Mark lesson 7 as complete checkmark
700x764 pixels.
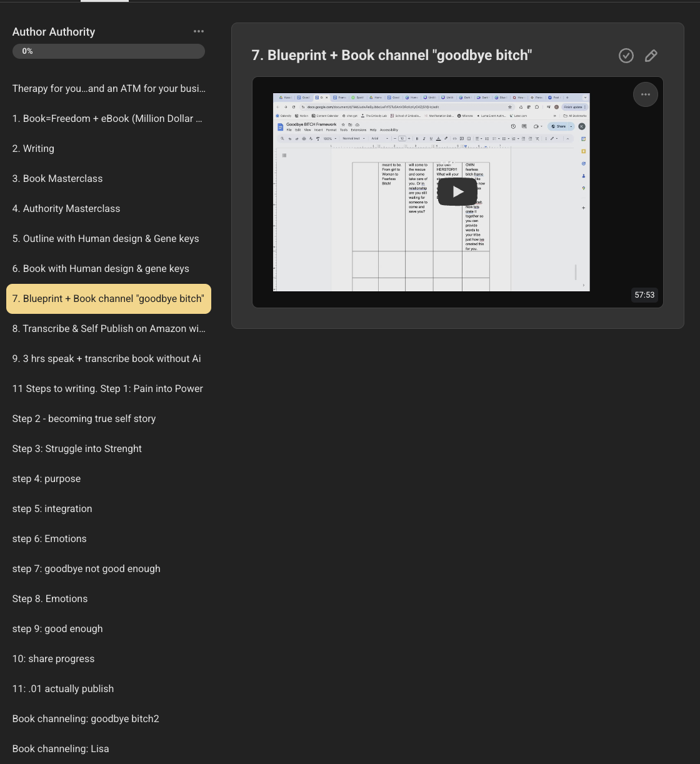[626, 56]
